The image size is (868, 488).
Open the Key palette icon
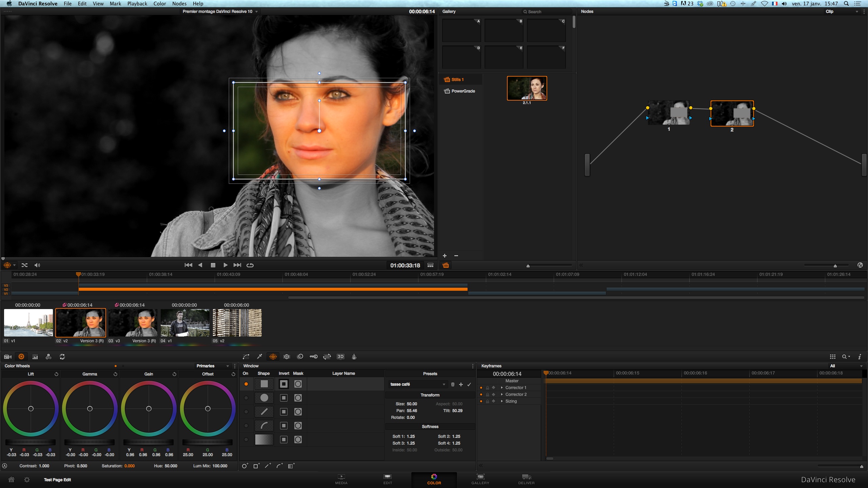coord(314,357)
